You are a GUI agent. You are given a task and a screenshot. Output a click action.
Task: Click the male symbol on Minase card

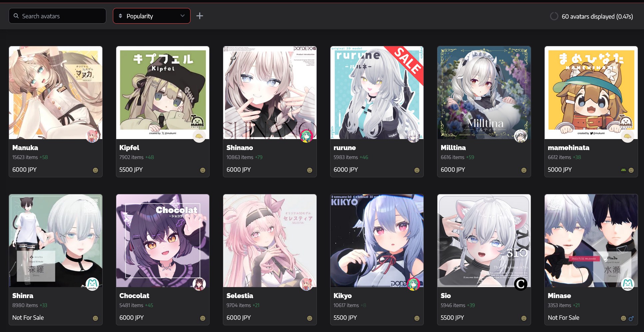[x=631, y=318]
